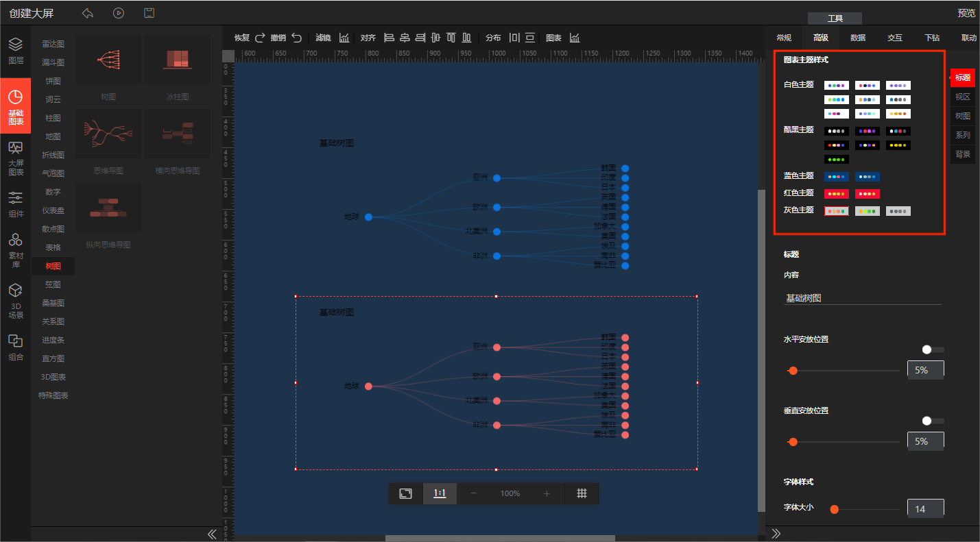980x542 pixels.
Task: Click the 组合 group icon
Action: click(x=15, y=347)
